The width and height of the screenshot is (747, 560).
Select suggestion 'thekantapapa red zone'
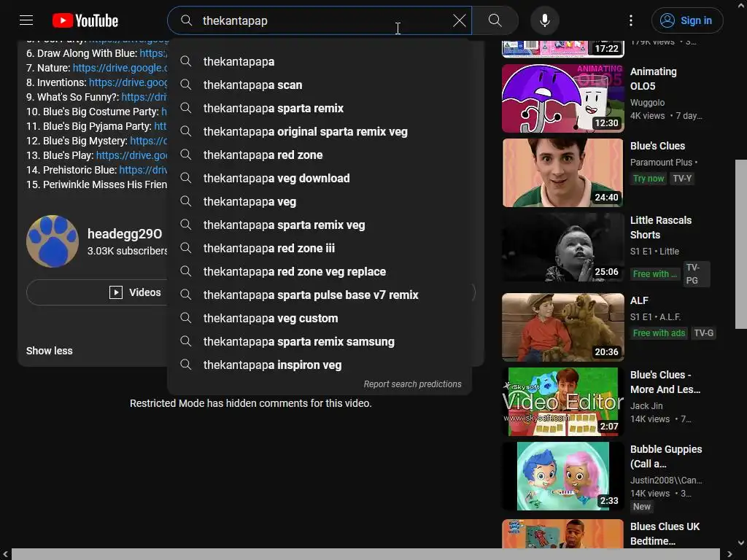[x=320, y=155]
